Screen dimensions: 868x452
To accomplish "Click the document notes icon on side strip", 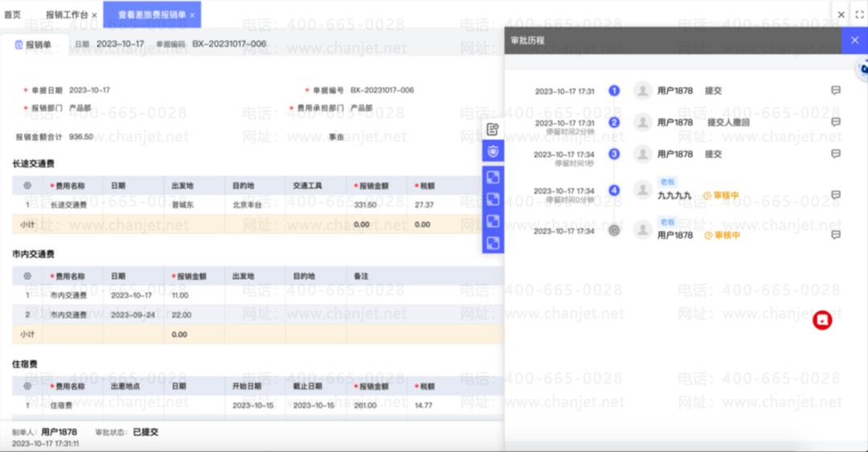I will [493, 129].
